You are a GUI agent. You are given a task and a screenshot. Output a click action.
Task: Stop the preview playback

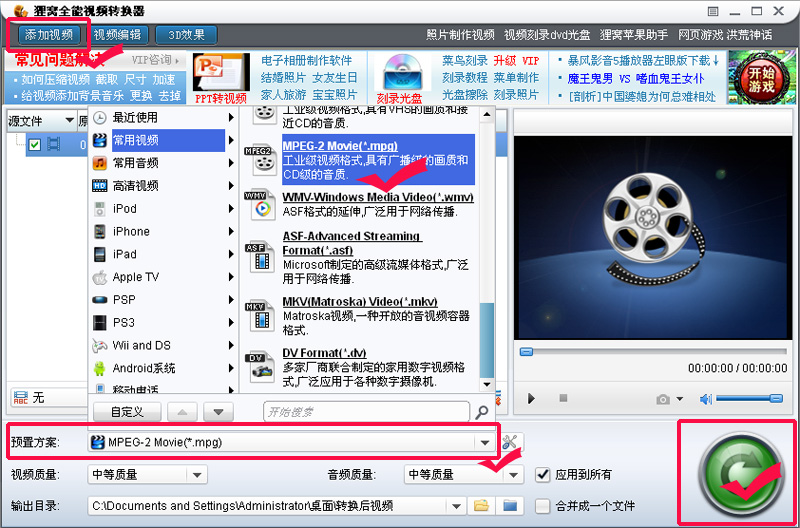[x=563, y=397]
